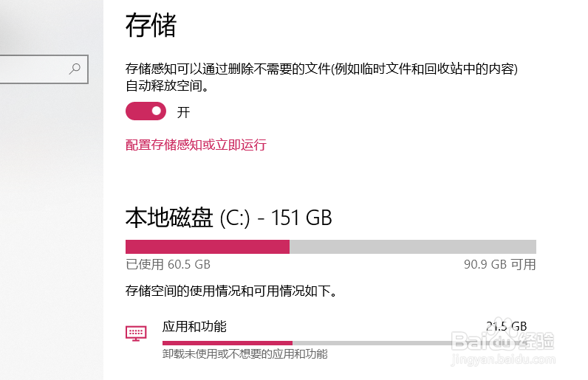588x380 pixels.
Task: Select the "本地磁盘 (C:) - 151 GB" heading
Action: click(229, 218)
